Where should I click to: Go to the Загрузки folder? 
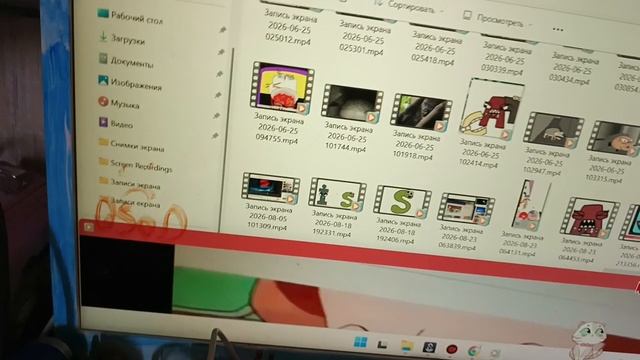[122, 39]
